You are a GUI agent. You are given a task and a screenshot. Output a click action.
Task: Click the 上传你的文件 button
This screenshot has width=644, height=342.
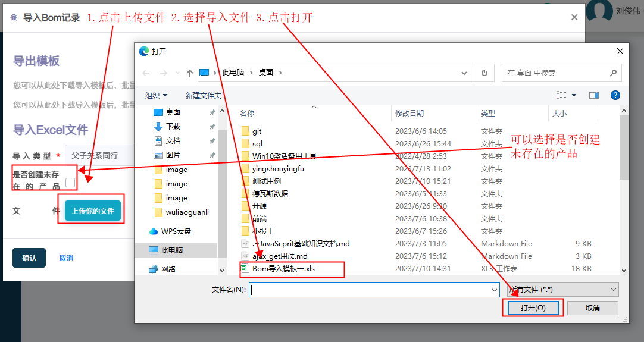tap(93, 211)
